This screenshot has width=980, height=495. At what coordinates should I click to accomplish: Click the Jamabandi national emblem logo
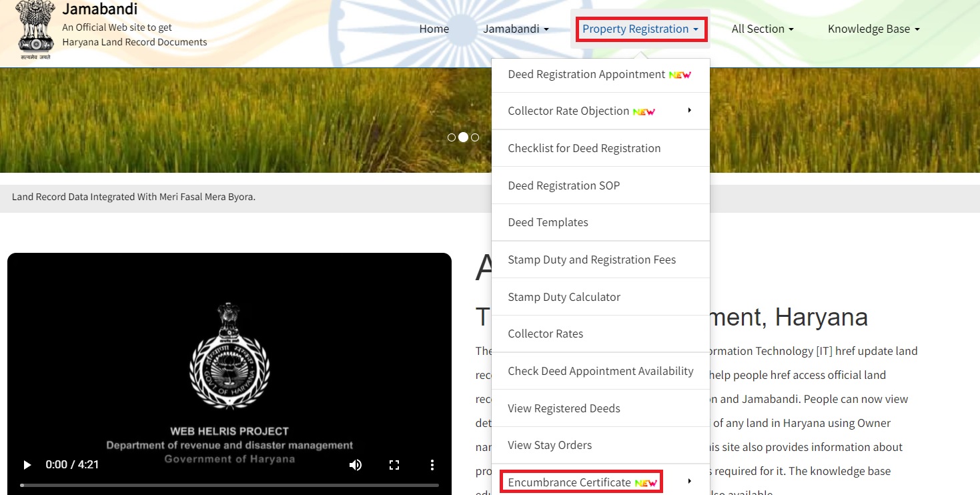click(33, 29)
